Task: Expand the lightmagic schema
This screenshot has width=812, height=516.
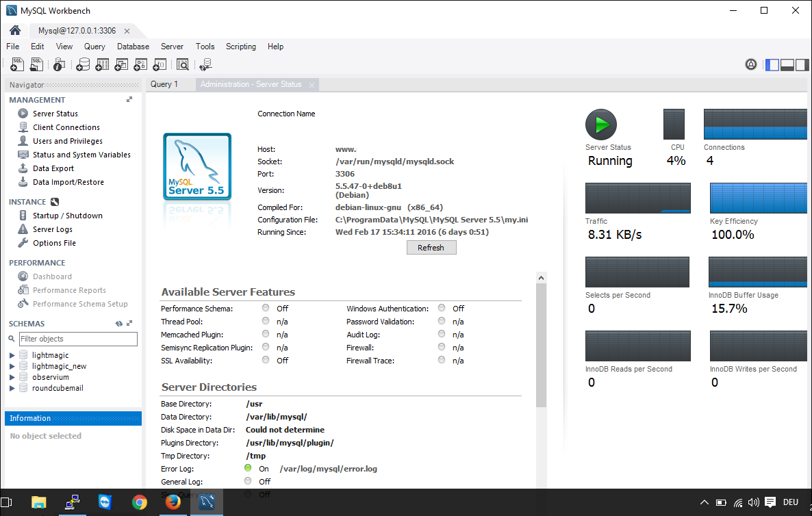Action: [12, 356]
